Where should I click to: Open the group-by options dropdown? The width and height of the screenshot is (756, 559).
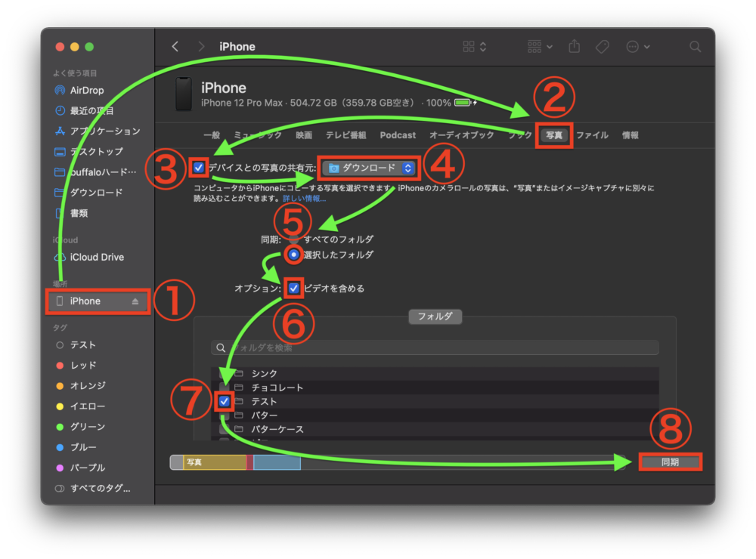pos(540,46)
